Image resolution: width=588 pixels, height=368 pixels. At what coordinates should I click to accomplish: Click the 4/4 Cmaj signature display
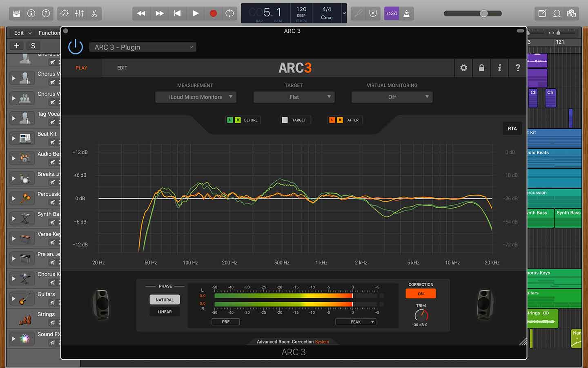(x=327, y=13)
